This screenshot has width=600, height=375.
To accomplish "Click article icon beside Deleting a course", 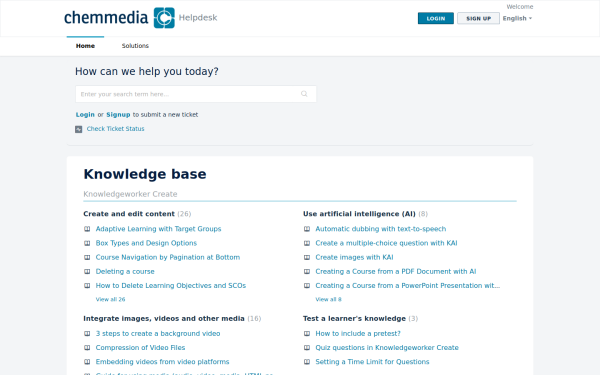I will [x=87, y=271].
